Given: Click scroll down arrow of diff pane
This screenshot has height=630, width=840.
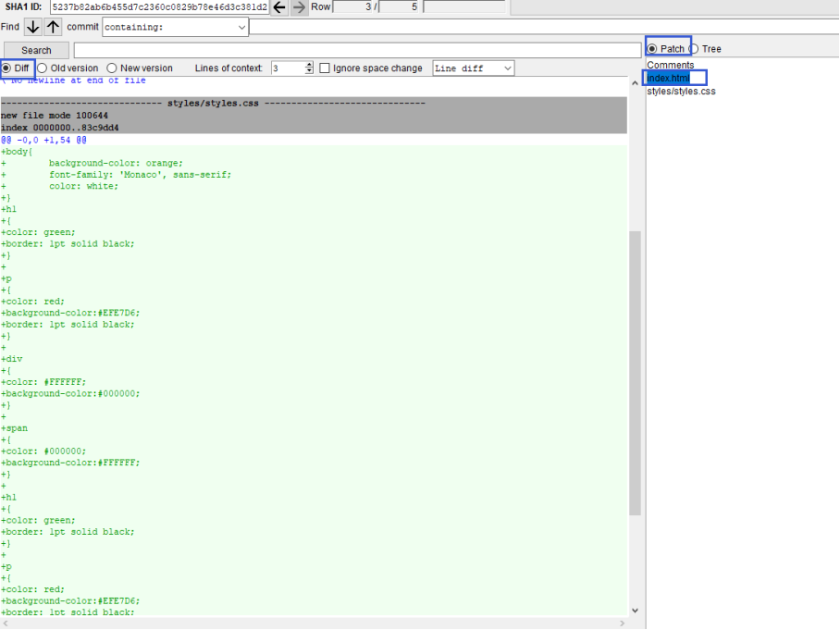Looking at the screenshot, I should click(635, 611).
